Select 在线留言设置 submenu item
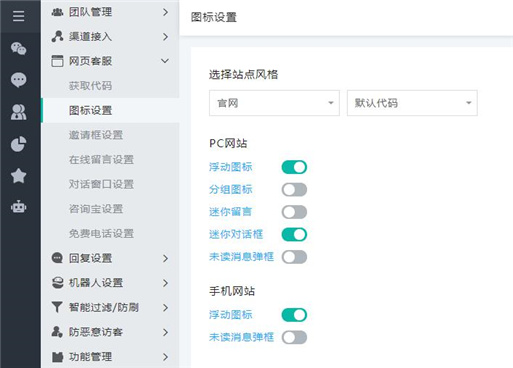The width and height of the screenshot is (513, 368). (110, 160)
